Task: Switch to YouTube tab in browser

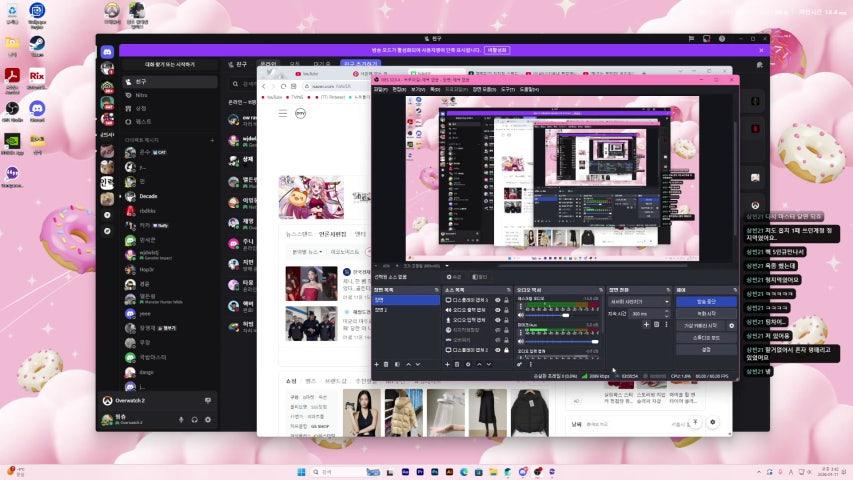Action: click(x=310, y=73)
